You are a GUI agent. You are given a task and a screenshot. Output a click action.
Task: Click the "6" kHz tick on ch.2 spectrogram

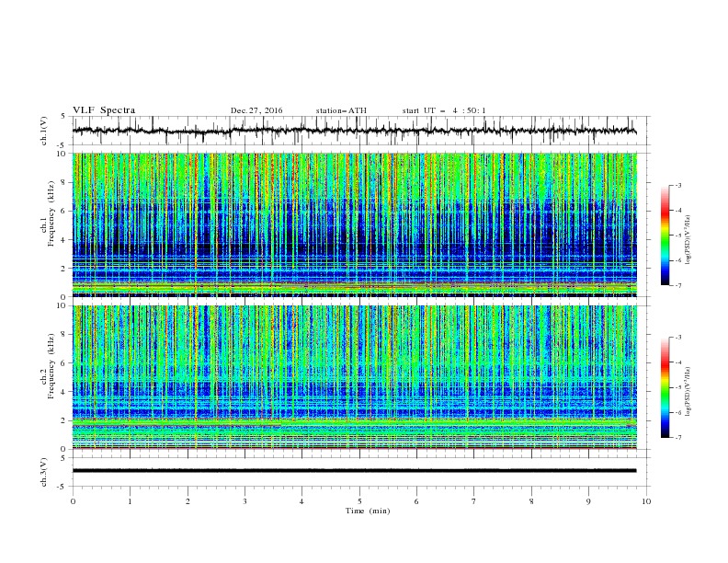[x=64, y=363]
